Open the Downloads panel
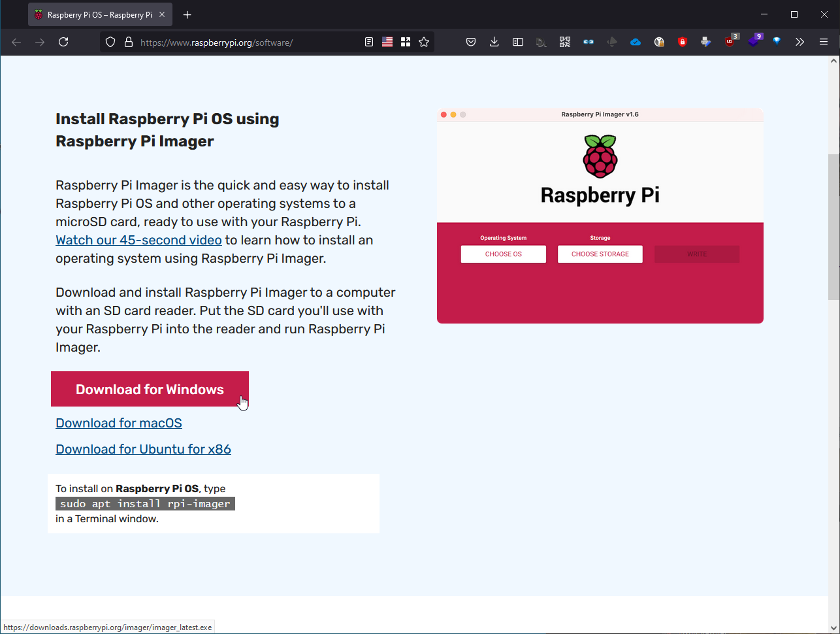The height and width of the screenshot is (634, 840). click(494, 42)
